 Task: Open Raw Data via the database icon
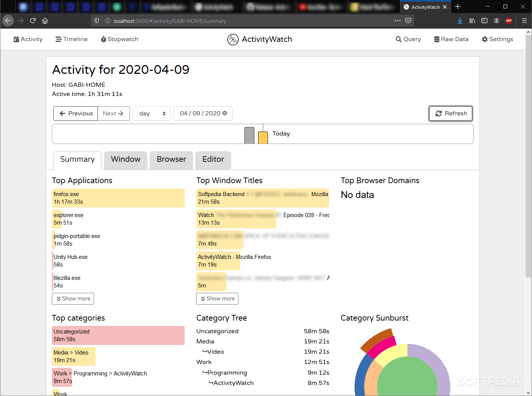[x=436, y=39]
